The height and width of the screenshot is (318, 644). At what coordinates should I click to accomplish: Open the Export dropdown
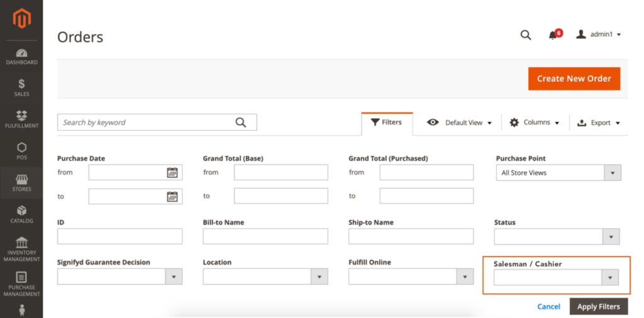599,123
